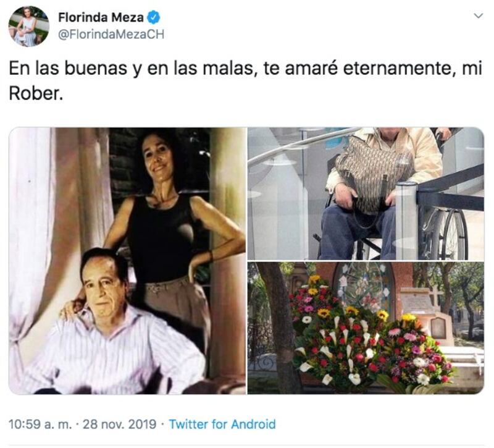Open the Florinda Meza display name
Image resolution: width=494 pixels, height=448 pixels.
tap(101, 18)
